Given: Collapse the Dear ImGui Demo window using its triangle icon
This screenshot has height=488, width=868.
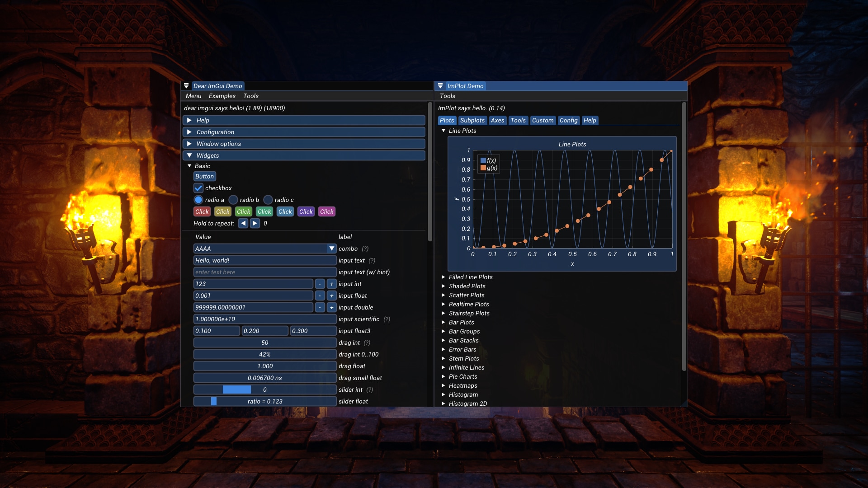Looking at the screenshot, I should tap(187, 85).
